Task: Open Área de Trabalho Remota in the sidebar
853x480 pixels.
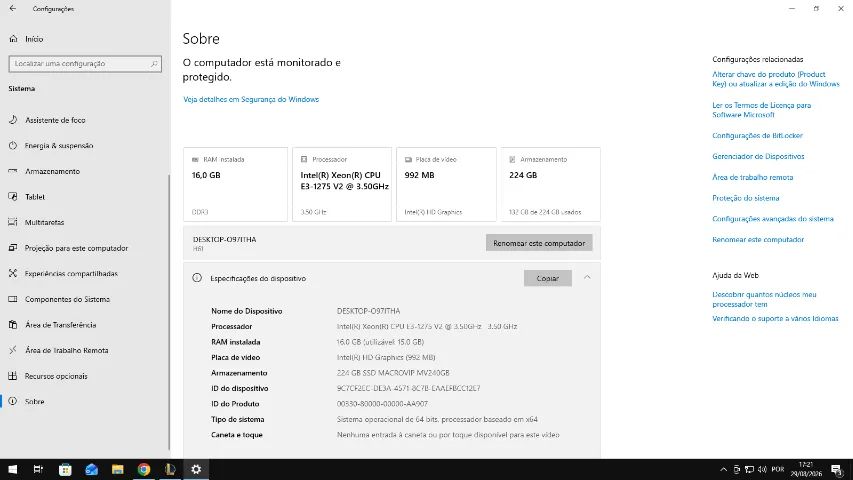Action: tap(66, 350)
